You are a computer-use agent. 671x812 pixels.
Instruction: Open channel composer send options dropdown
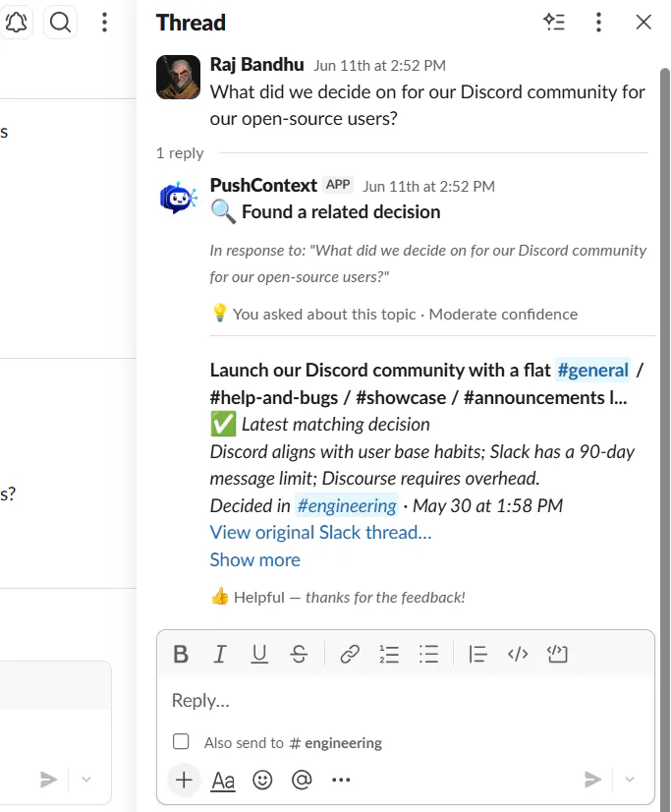[86, 780]
